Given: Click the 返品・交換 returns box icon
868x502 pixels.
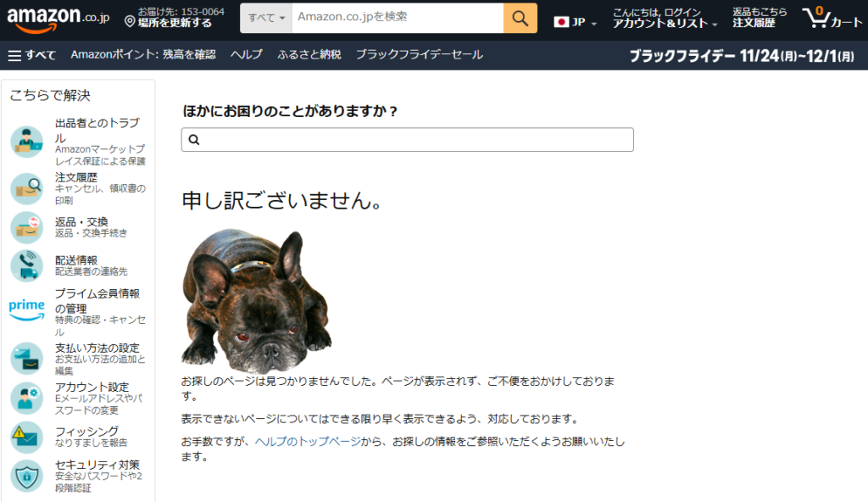Looking at the screenshot, I should (x=25, y=225).
